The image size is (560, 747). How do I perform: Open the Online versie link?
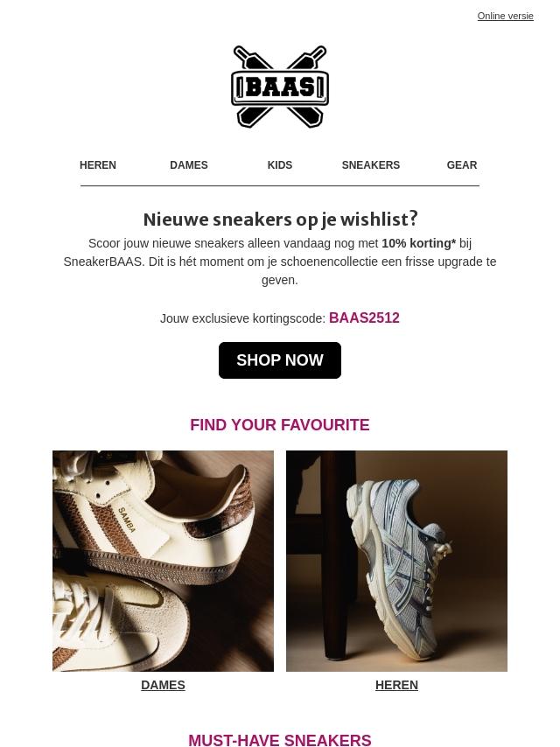[505, 16]
